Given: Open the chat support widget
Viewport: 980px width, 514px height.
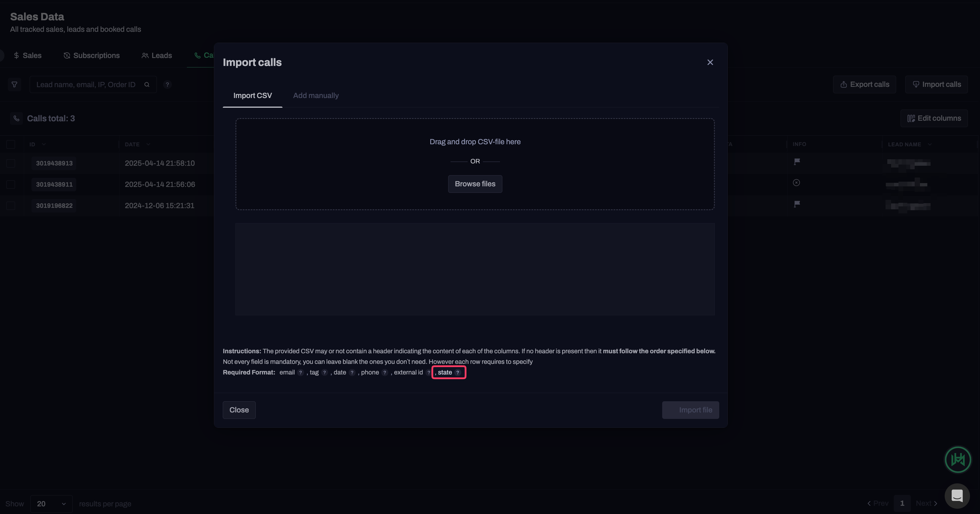Looking at the screenshot, I should click(x=957, y=496).
